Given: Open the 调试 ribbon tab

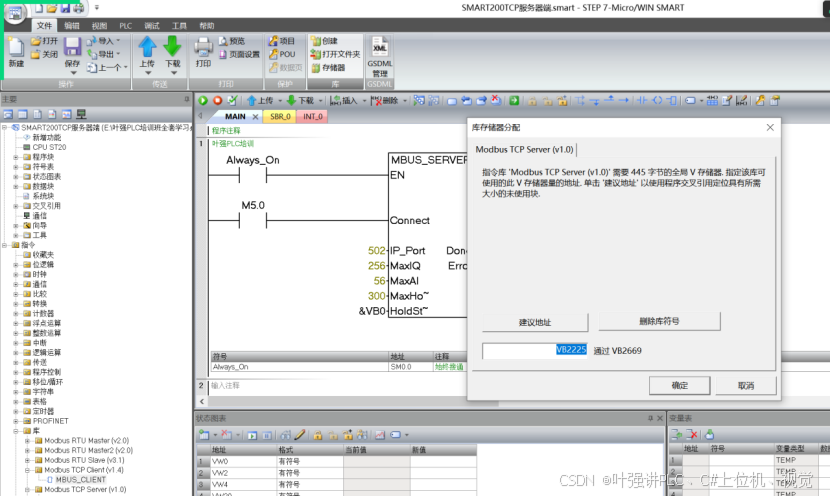Looking at the screenshot, I should click(152, 25).
